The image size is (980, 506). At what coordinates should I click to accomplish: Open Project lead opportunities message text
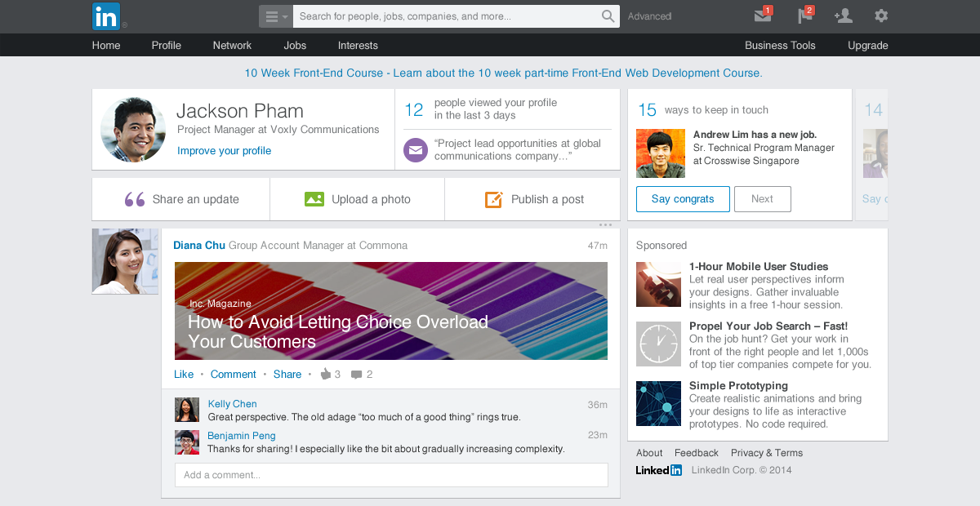point(518,149)
